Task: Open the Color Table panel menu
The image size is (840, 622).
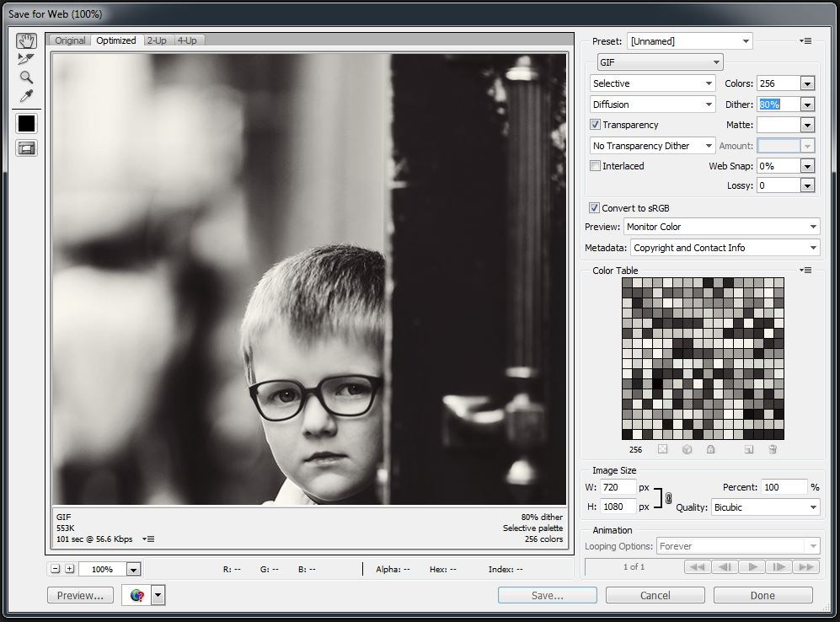Action: (x=806, y=271)
